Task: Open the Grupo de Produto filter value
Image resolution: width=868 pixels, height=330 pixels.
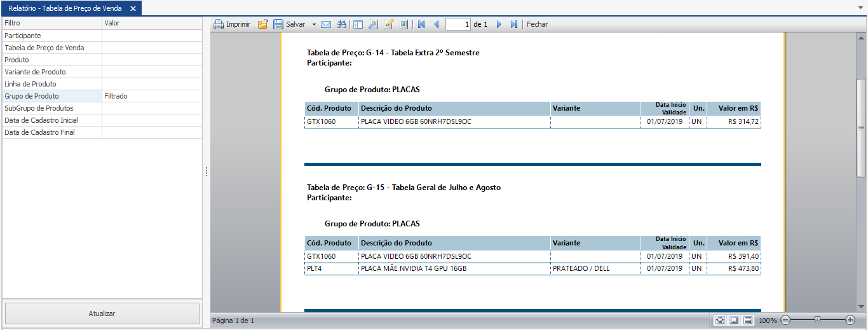Action: click(x=152, y=96)
